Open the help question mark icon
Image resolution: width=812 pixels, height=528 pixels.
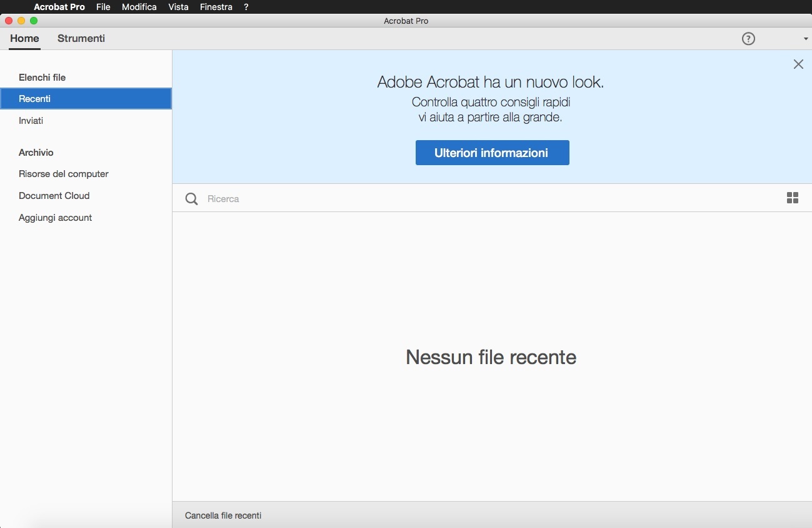(748, 39)
